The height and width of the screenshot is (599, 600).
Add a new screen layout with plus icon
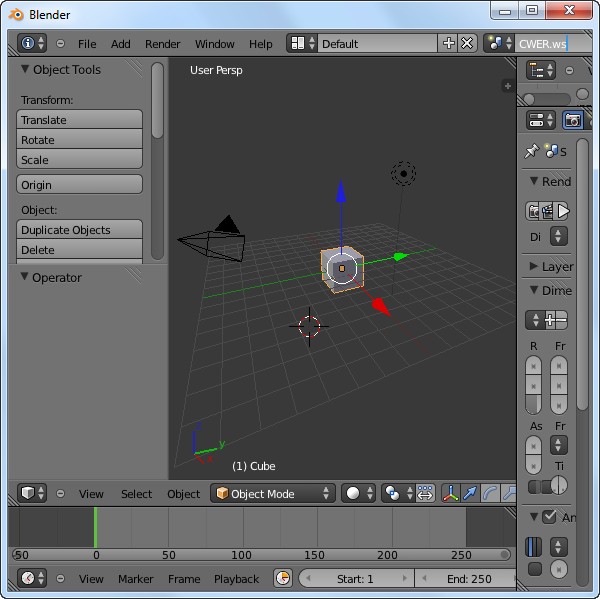[448, 44]
